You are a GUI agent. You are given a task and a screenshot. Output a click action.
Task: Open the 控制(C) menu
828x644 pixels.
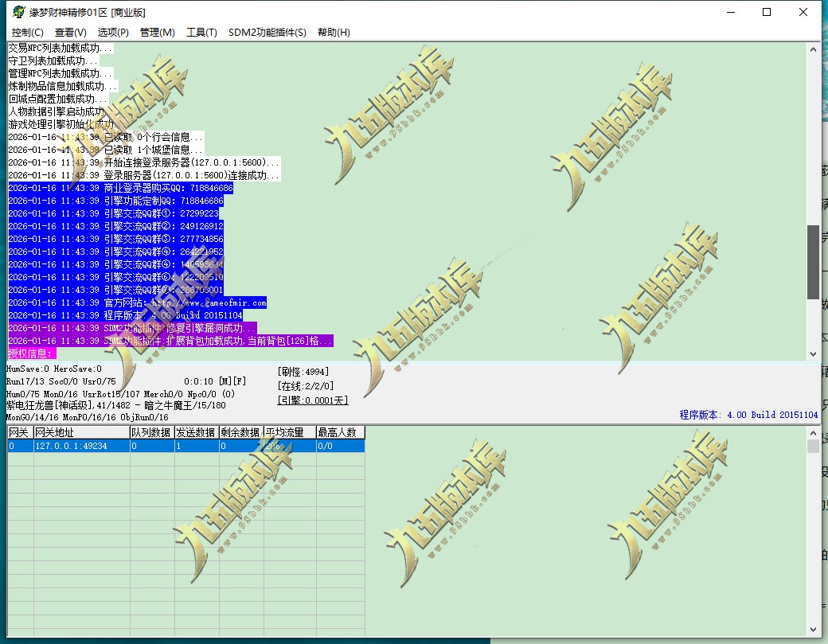point(27,32)
